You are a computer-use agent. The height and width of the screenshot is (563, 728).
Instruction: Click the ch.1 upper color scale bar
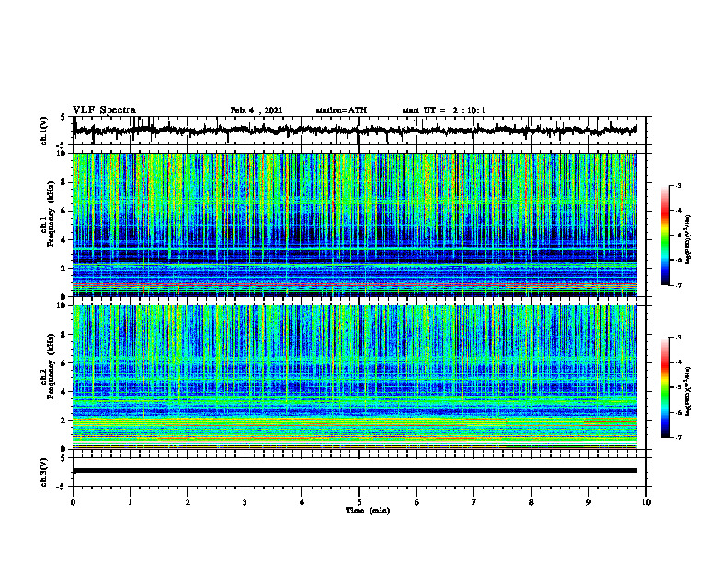[665, 236]
